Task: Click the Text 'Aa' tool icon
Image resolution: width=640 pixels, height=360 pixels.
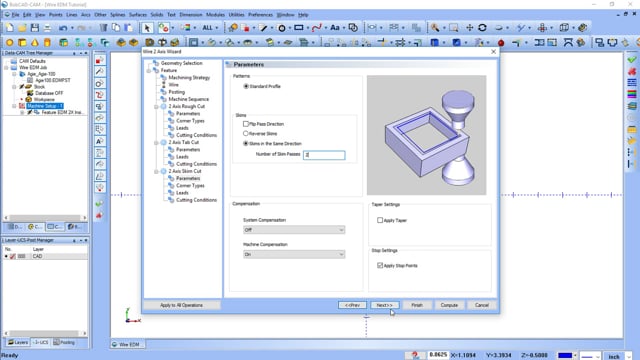Action: [x=335, y=28]
